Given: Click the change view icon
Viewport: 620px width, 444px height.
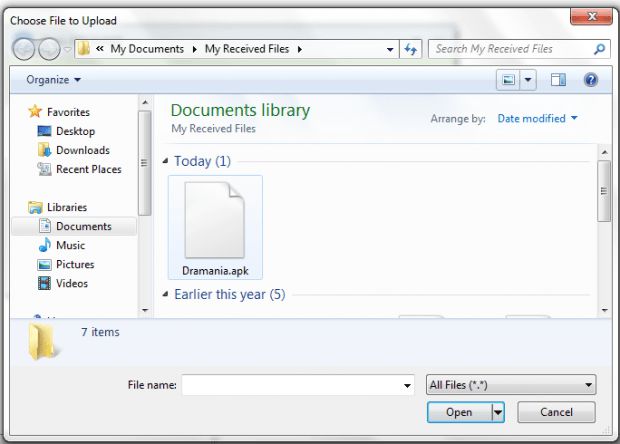Looking at the screenshot, I should pos(510,79).
